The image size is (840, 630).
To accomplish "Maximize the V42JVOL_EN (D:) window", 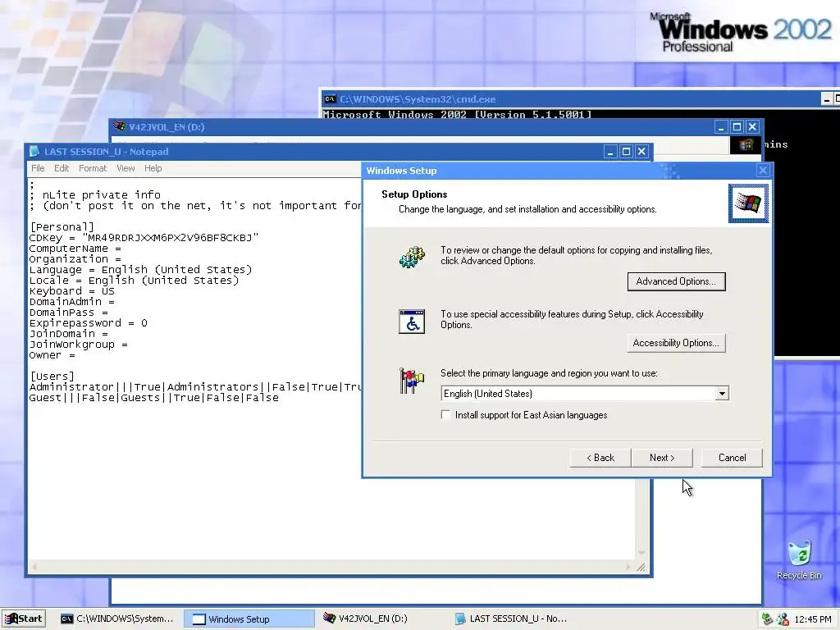I will 737,127.
